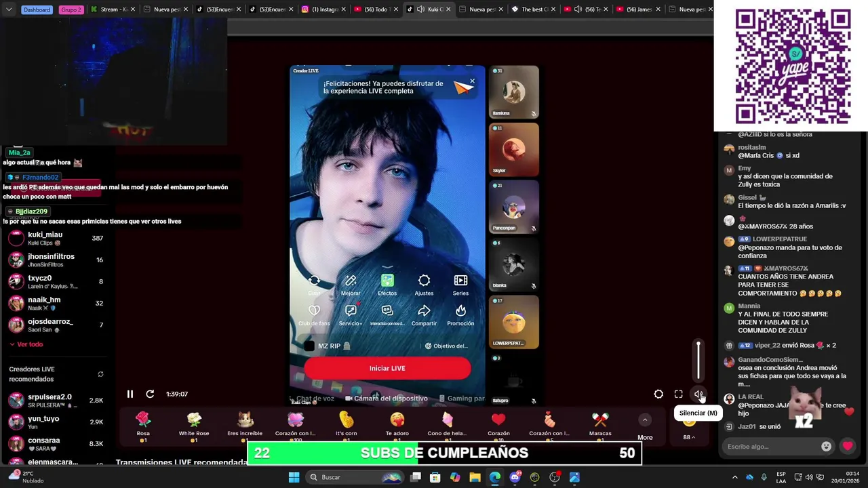Select Cámara del dispositivo tab
This screenshot has width=868, height=488.
tap(387, 399)
